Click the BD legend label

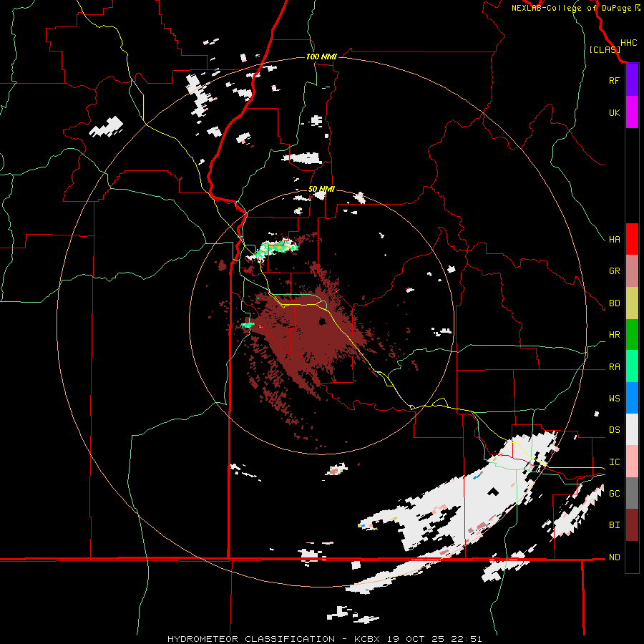pos(614,303)
